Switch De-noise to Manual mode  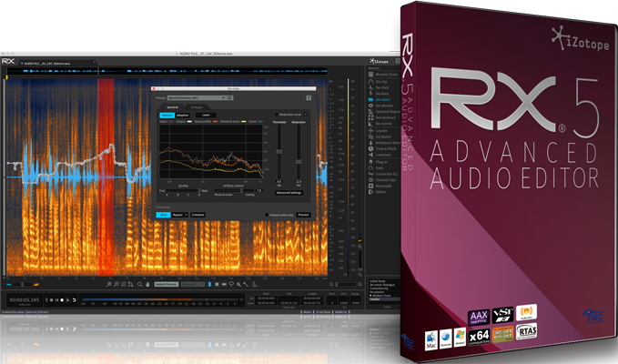pos(167,115)
